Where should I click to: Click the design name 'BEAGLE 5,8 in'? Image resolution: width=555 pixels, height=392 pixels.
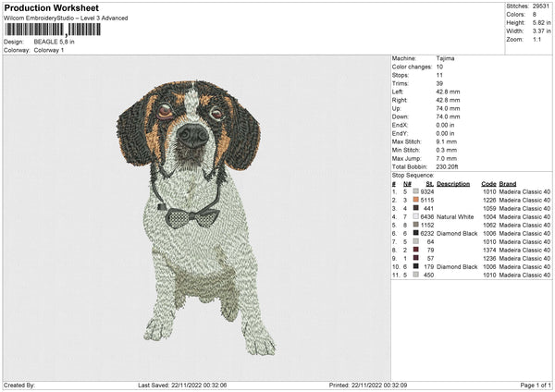click(x=55, y=42)
